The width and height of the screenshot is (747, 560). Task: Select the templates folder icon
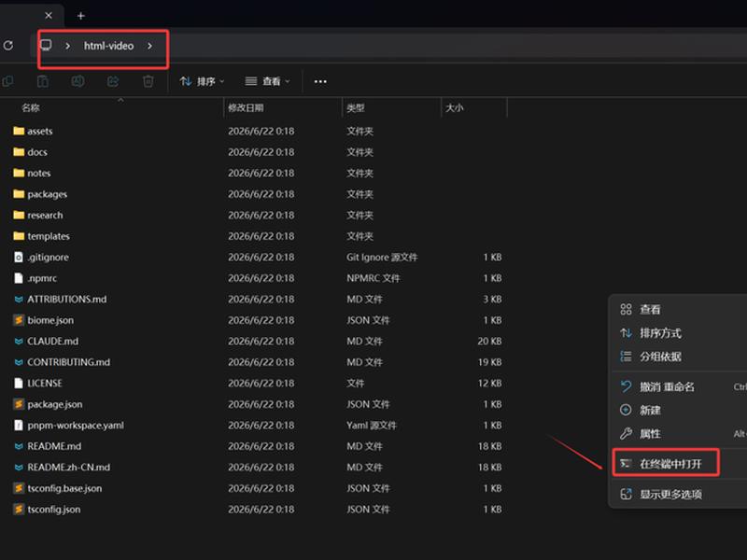point(19,236)
